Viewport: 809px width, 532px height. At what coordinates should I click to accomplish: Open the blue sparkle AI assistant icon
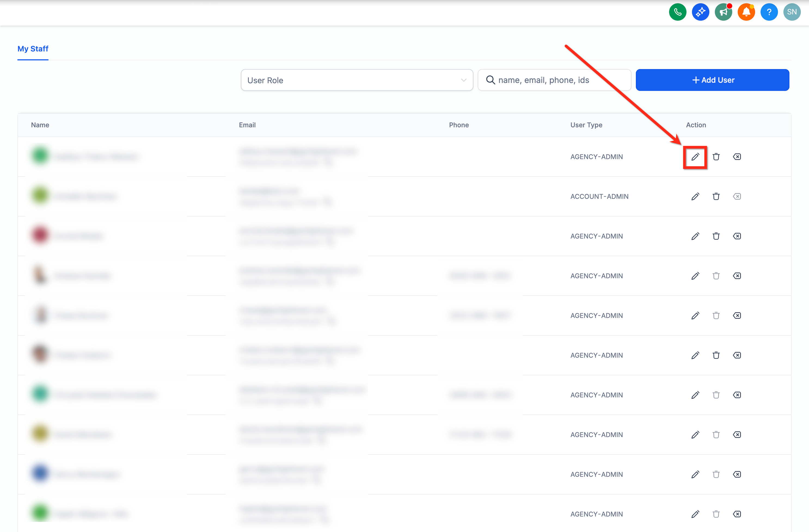pos(700,12)
